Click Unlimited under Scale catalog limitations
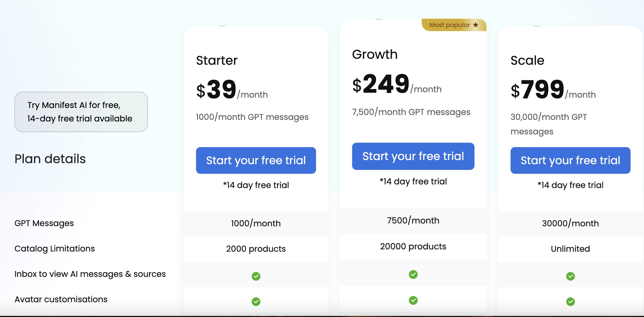 (570, 249)
